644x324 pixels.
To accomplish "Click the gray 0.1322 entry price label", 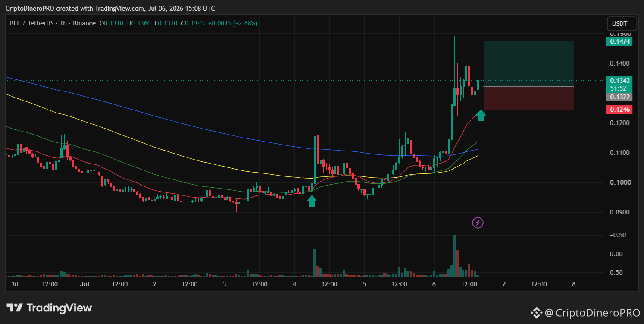I will (619, 97).
